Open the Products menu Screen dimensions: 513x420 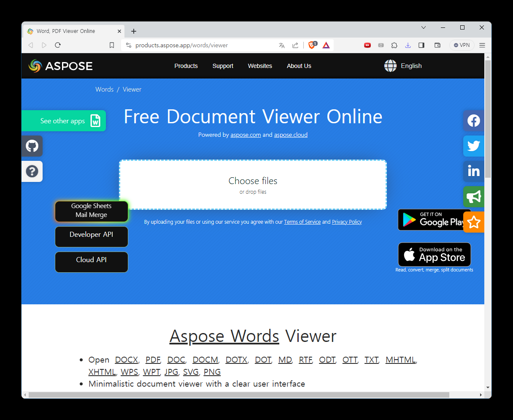coord(186,66)
